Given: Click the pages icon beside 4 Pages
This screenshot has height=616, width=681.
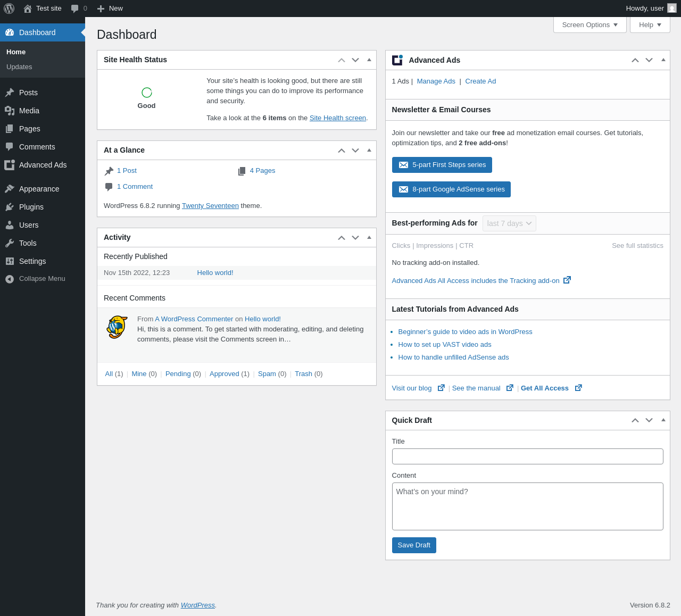Looking at the screenshot, I should tap(242, 171).
